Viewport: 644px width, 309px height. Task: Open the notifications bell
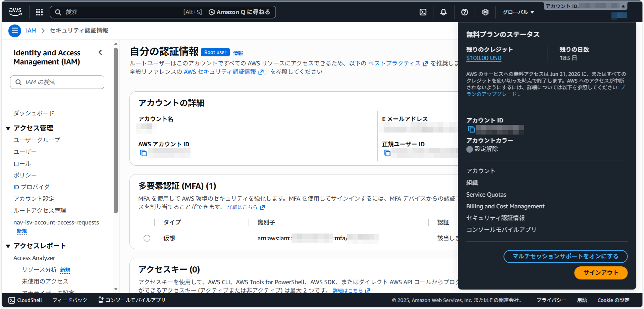[x=443, y=12]
